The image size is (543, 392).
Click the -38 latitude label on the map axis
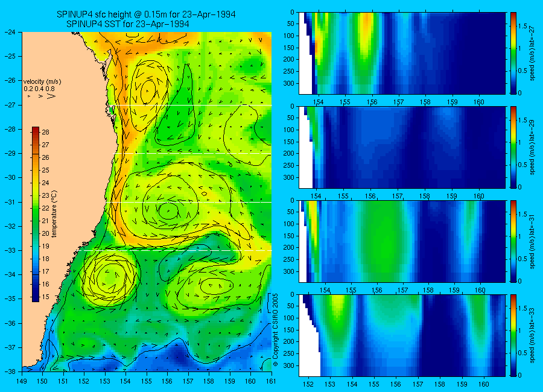coord(10,371)
